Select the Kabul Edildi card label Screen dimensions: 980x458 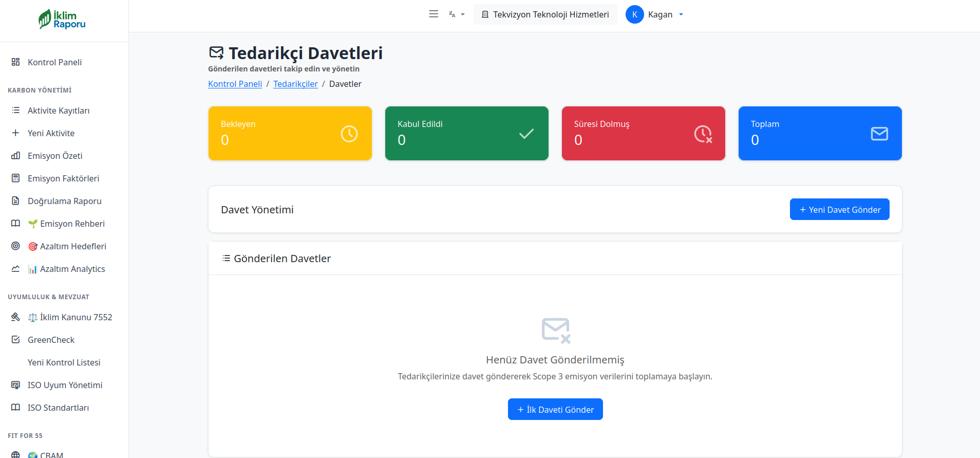pos(420,124)
